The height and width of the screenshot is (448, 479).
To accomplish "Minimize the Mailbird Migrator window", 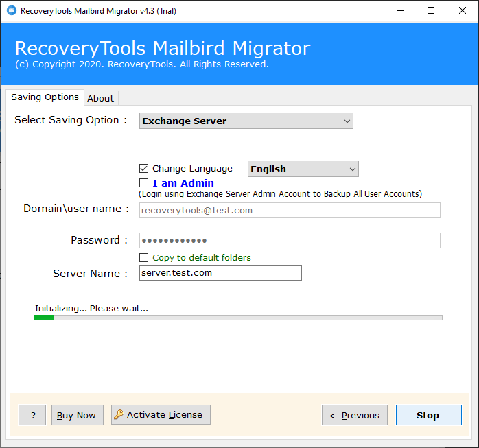I will click(x=400, y=11).
